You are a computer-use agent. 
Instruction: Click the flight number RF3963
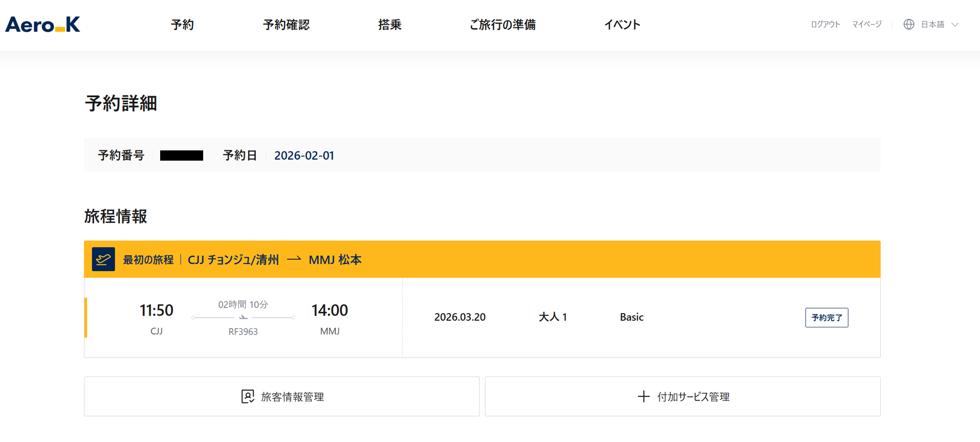coord(243,331)
